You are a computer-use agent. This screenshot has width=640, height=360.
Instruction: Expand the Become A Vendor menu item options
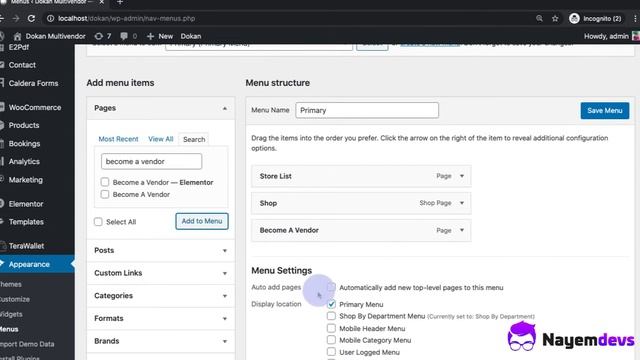coord(462,230)
